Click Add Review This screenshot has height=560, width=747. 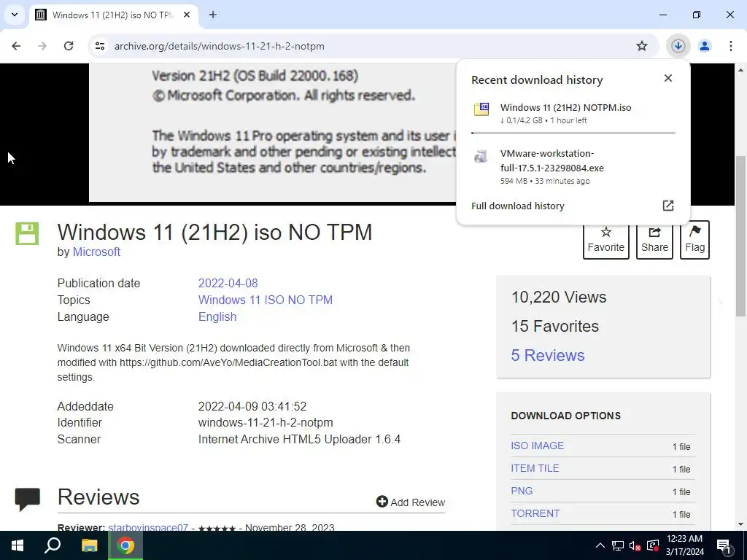(411, 502)
